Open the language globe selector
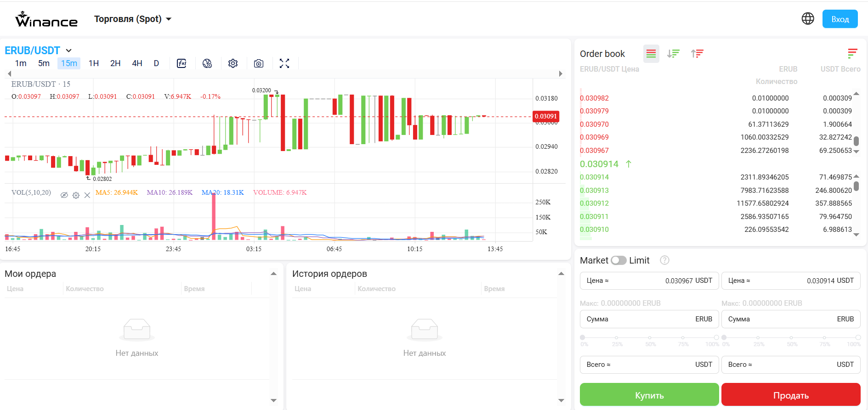Screen dimensions: 868x410 808,19
